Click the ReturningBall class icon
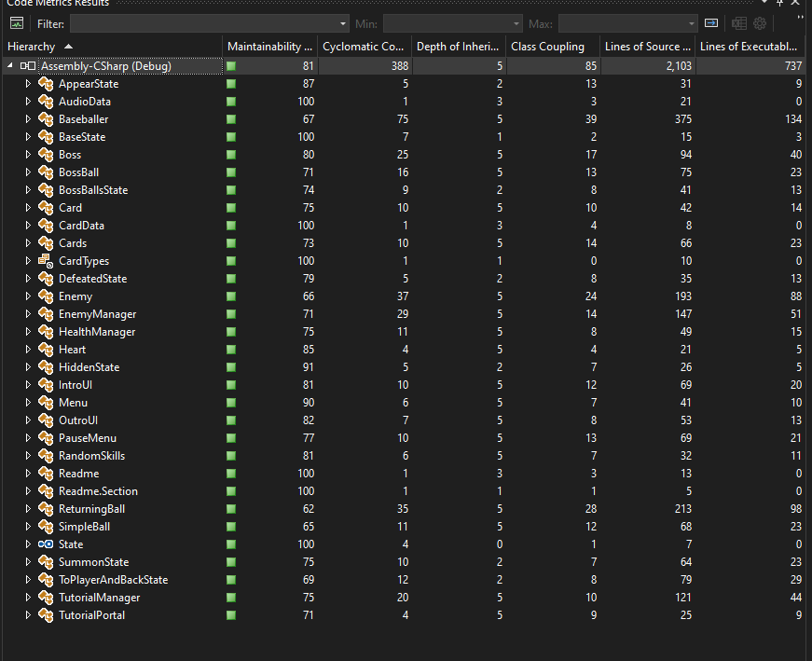812x661 pixels. click(46, 509)
